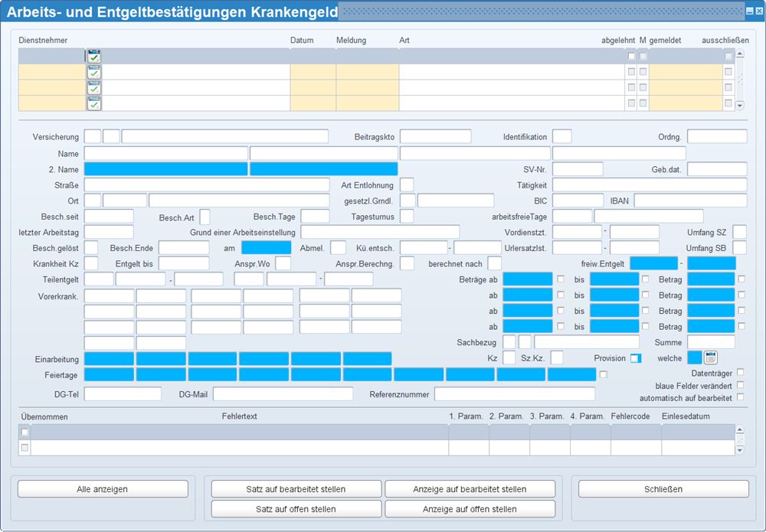
Task: Click the third row's green check icon
Action: pos(93,88)
